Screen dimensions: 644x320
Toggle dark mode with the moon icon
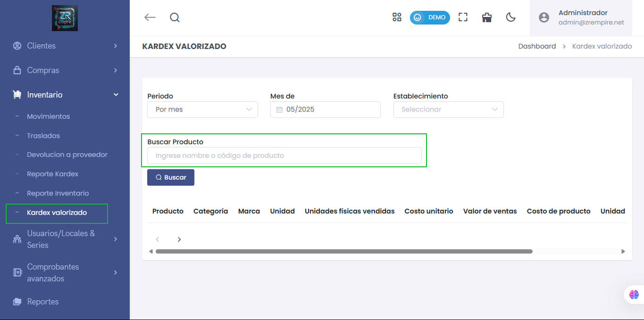511,17
